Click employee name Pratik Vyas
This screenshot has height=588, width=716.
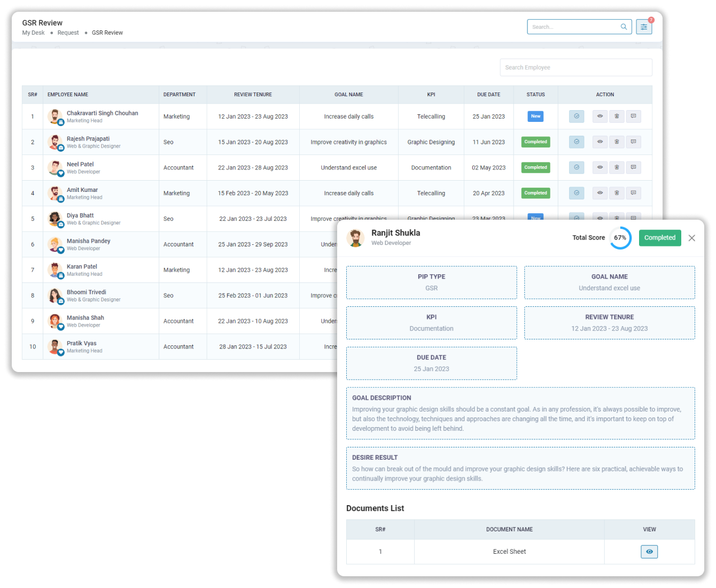coord(81,343)
